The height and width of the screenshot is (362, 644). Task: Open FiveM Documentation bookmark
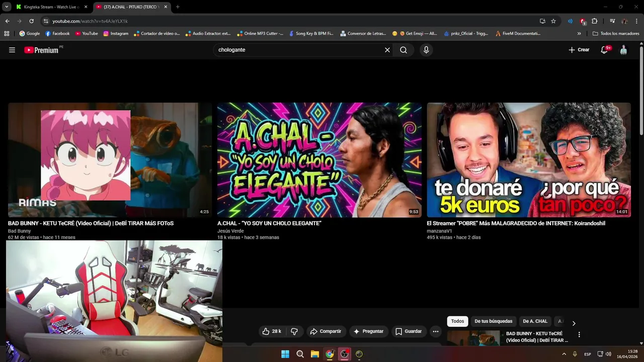point(518,34)
